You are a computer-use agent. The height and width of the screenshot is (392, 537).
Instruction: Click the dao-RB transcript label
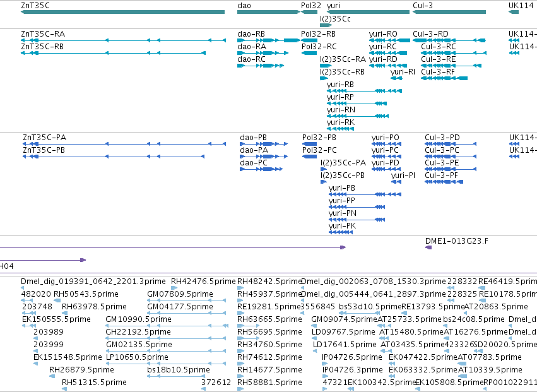coord(251,34)
